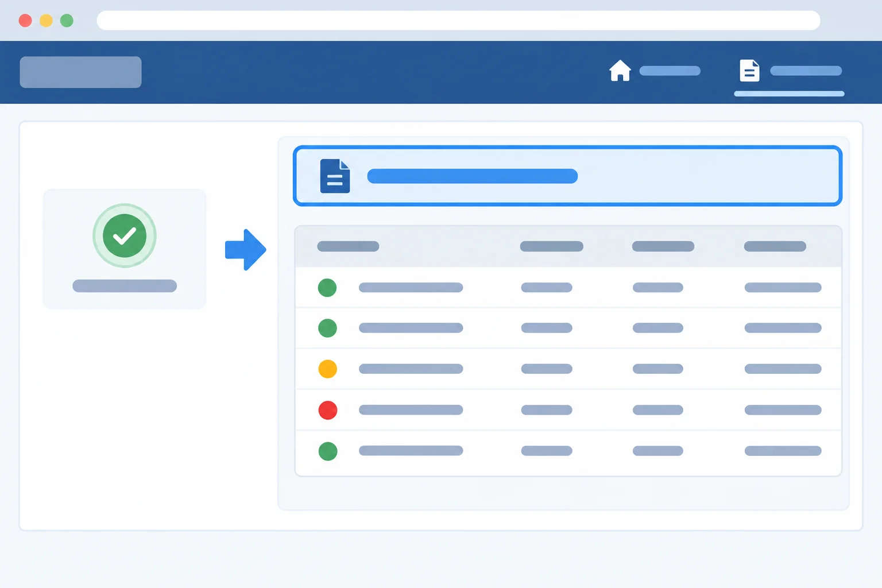The height and width of the screenshot is (588, 882).
Task: Click the first column header of the table
Action: point(348,246)
